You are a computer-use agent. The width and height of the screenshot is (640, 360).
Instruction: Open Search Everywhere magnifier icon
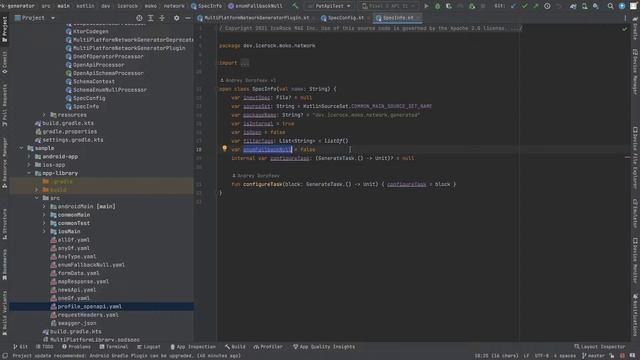[610, 6]
